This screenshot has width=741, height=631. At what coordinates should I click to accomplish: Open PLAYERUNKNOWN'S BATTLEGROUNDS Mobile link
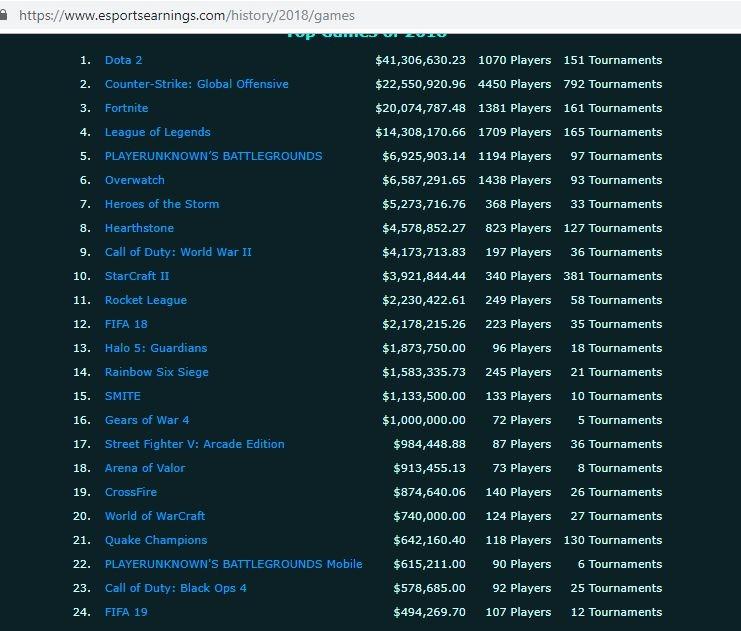[233, 564]
